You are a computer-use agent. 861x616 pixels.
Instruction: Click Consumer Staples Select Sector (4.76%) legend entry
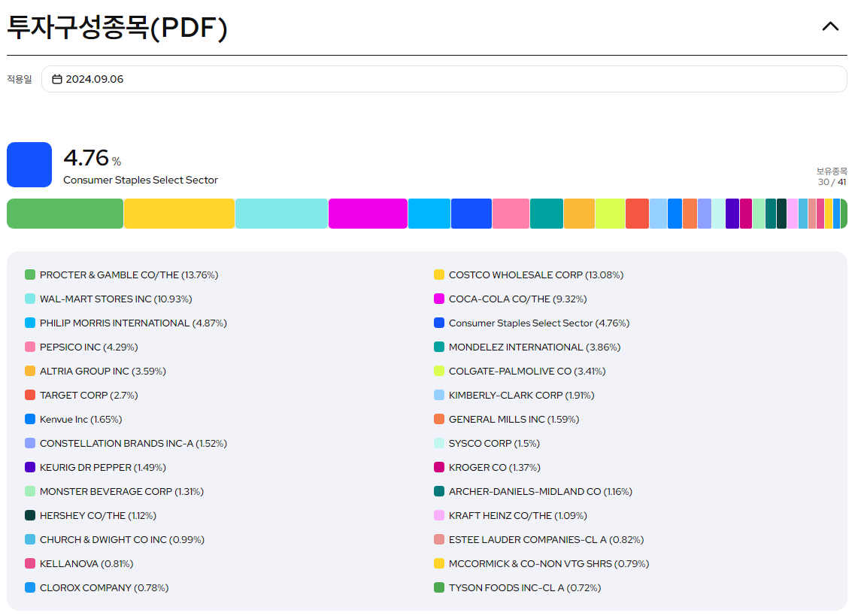click(x=532, y=323)
